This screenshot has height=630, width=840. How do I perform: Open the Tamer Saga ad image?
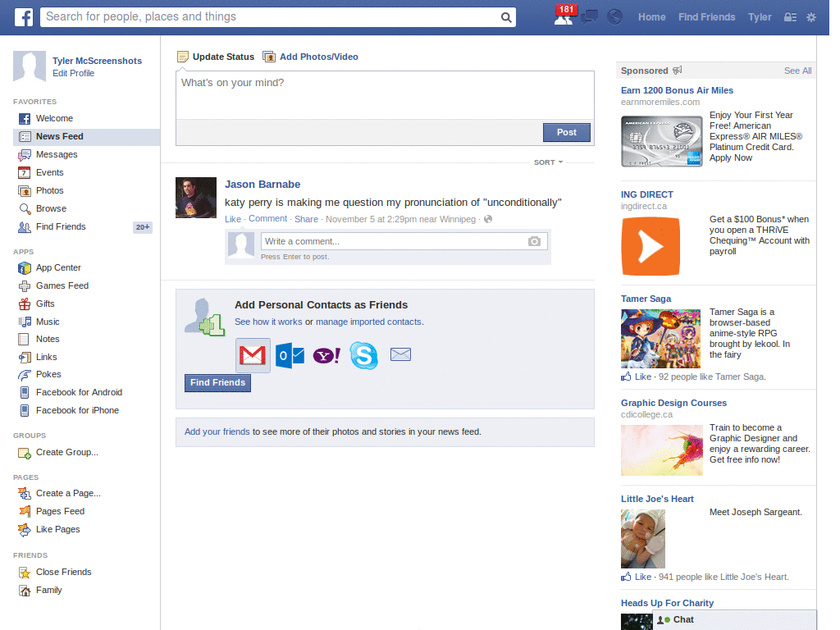click(x=660, y=339)
